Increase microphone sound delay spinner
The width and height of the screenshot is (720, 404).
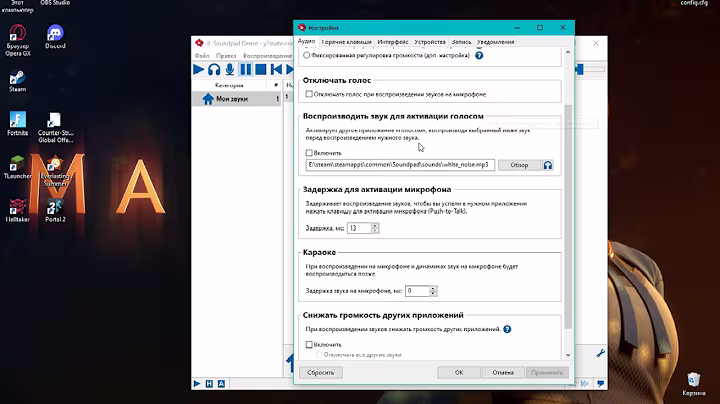tap(433, 288)
